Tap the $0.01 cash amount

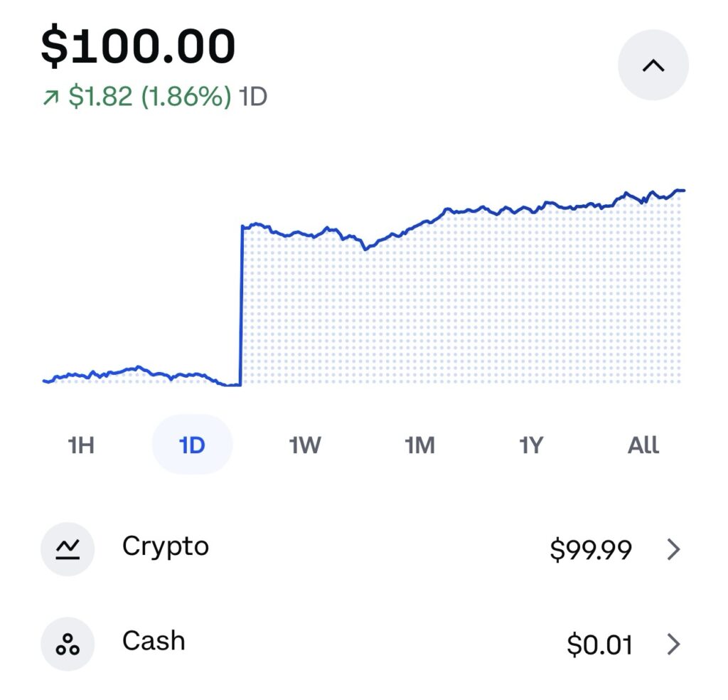point(599,645)
